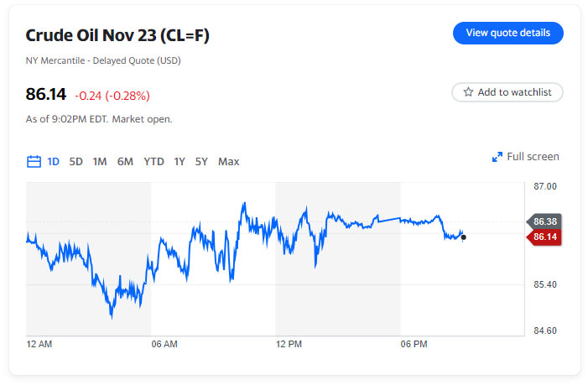Click the 12 PM time axis label
Image resolution: width=588 pixels, height=385 pixels.
[289, 344]
